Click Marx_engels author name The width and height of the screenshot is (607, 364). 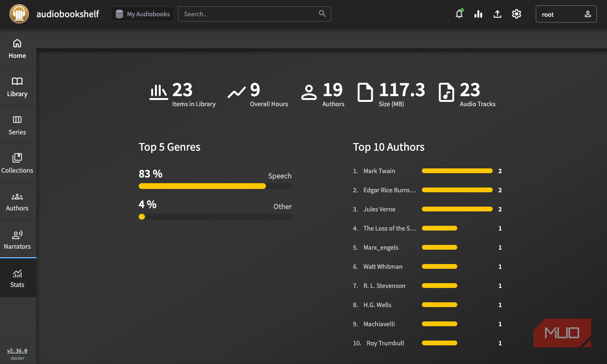[381, 247]
